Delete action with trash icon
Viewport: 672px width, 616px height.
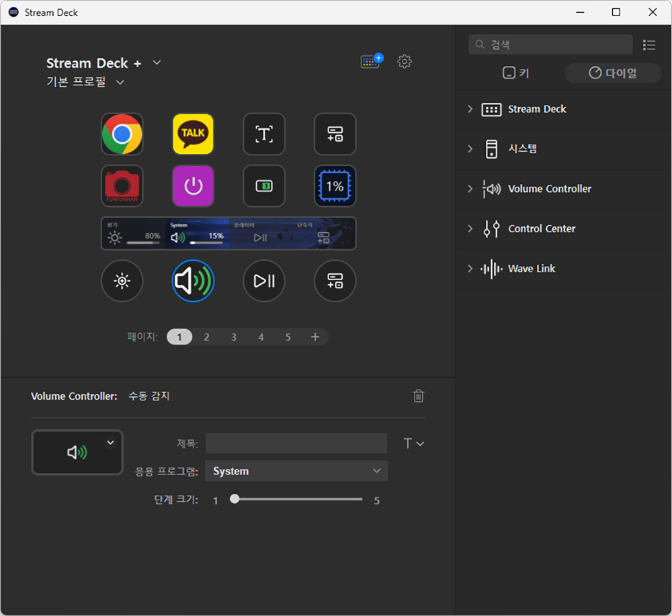(419, 396)
